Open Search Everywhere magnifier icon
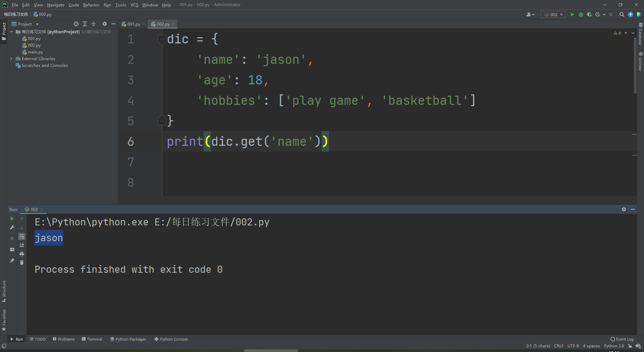The height and width of the screenshot is (352, 644). point(622,14)
